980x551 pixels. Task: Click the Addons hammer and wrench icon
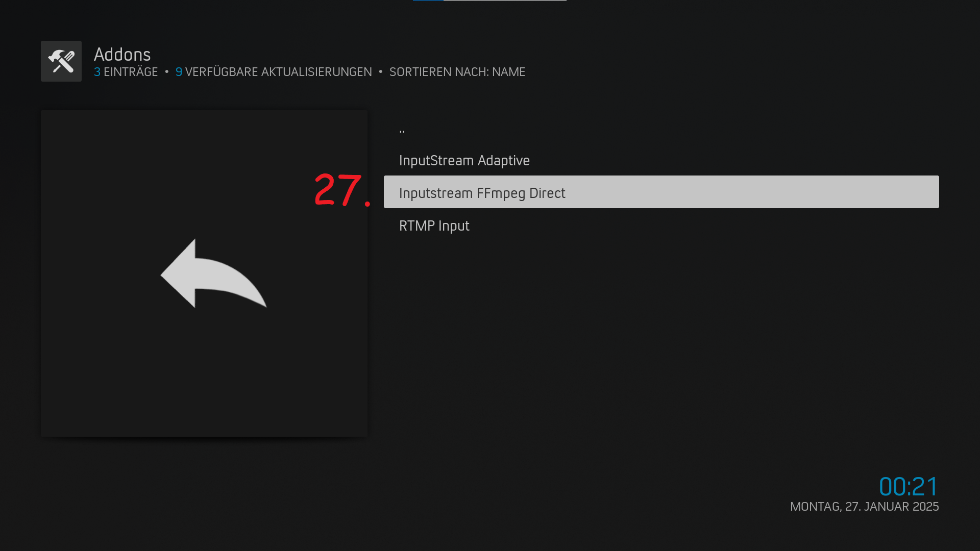pos(61,61)
